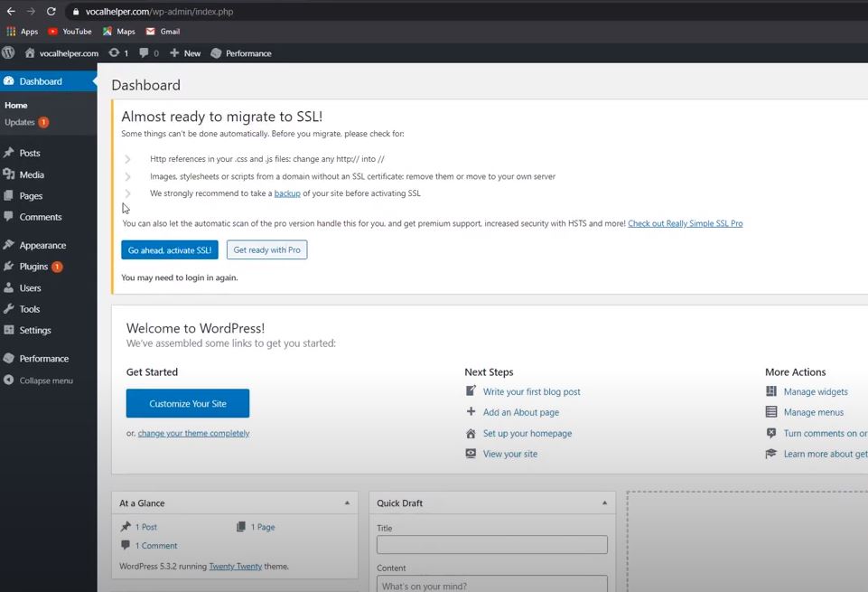The height and width of the screenshot is (592, 868).
Task: Click the home icon beside Set up your homepage
Action: [471, 433]
